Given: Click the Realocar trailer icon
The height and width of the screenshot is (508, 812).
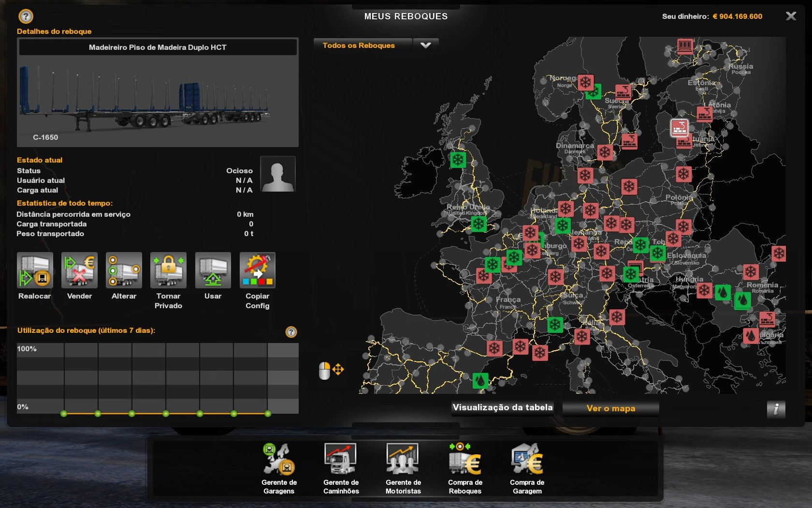Looking at the screenshot, I should [35, 270].
